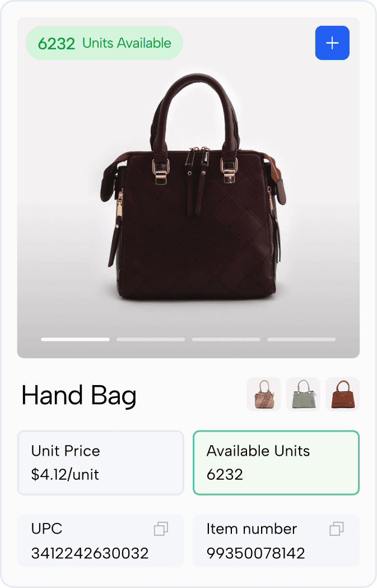Copy the UPC code icon

[161, 529]
